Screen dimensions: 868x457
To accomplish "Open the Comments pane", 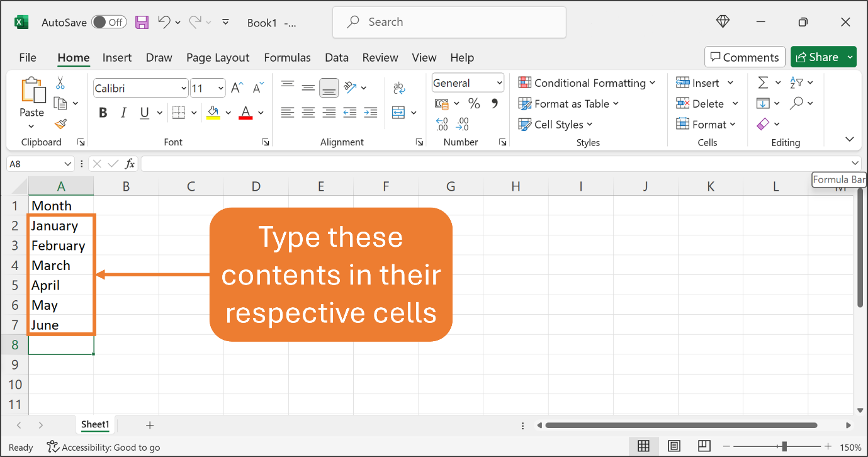I will point(745,57).
